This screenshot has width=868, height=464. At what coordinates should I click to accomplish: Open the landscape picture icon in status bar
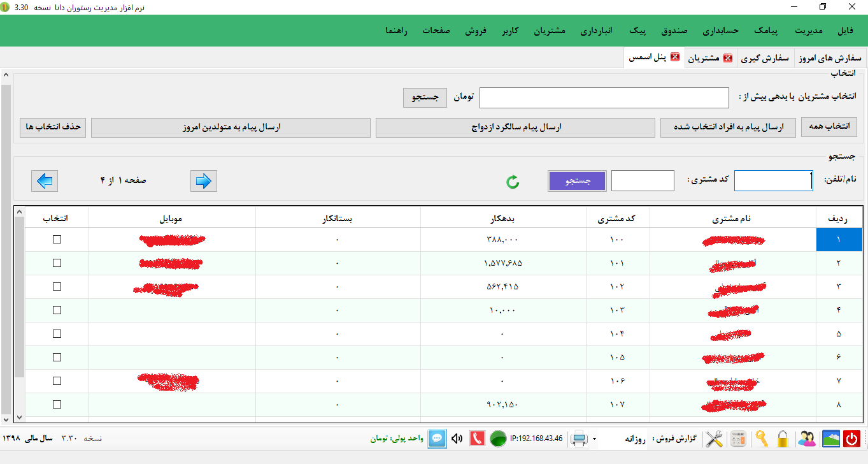(830, 439)
